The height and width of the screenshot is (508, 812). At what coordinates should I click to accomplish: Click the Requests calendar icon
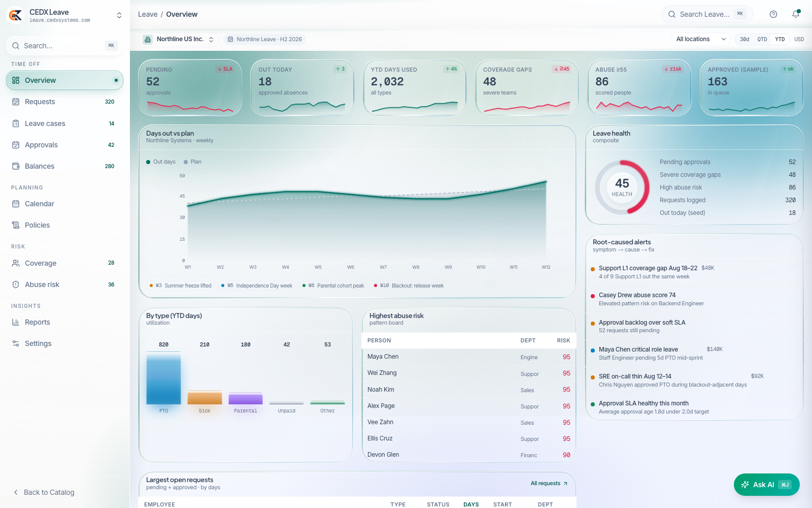point(16,102)
